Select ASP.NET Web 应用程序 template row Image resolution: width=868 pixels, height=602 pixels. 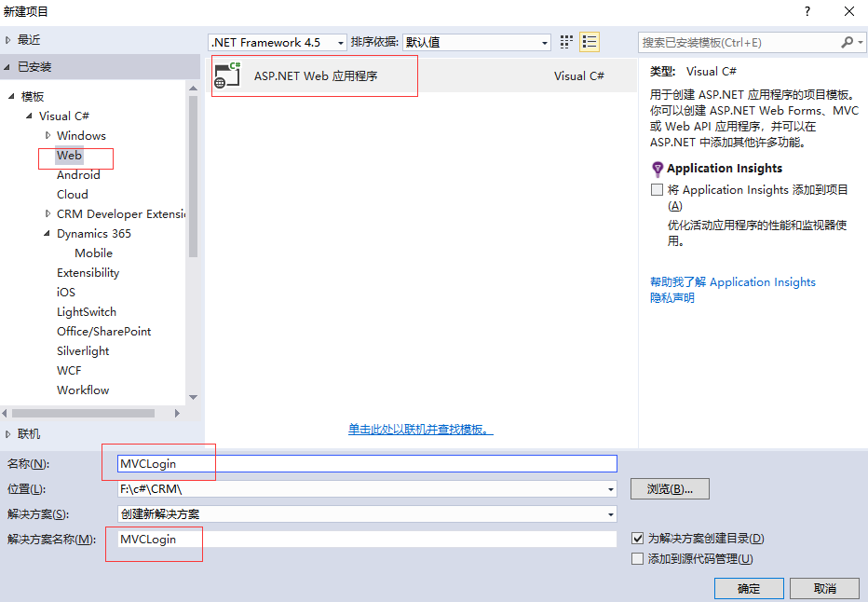pos(422,75)
